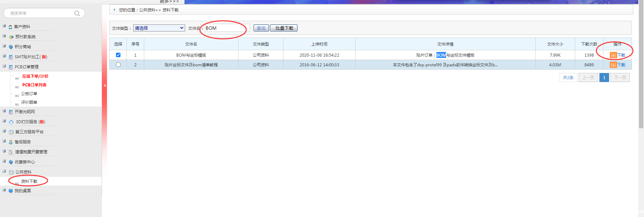Click the download icon for 贴片坐标文件 row
This screenshot has height=217, width=644.
(613, 65)
